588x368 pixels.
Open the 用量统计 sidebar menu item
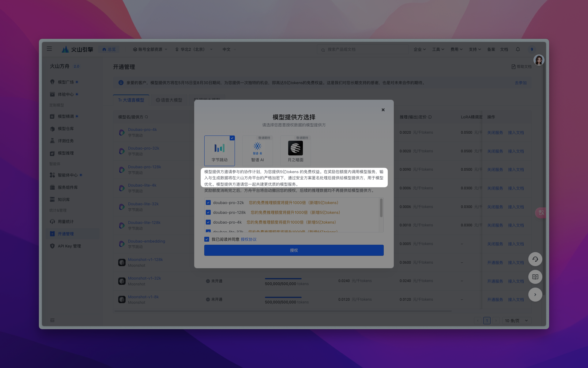(x=66, y=221)
